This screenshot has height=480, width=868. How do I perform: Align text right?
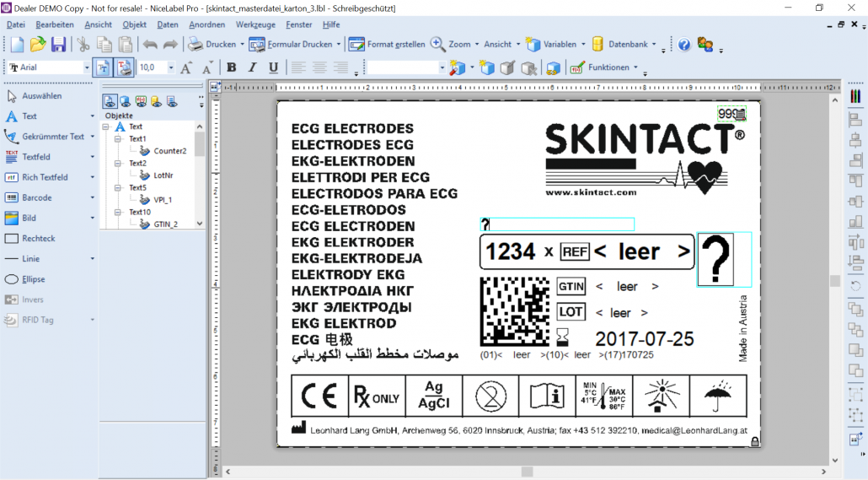(340, 67)
